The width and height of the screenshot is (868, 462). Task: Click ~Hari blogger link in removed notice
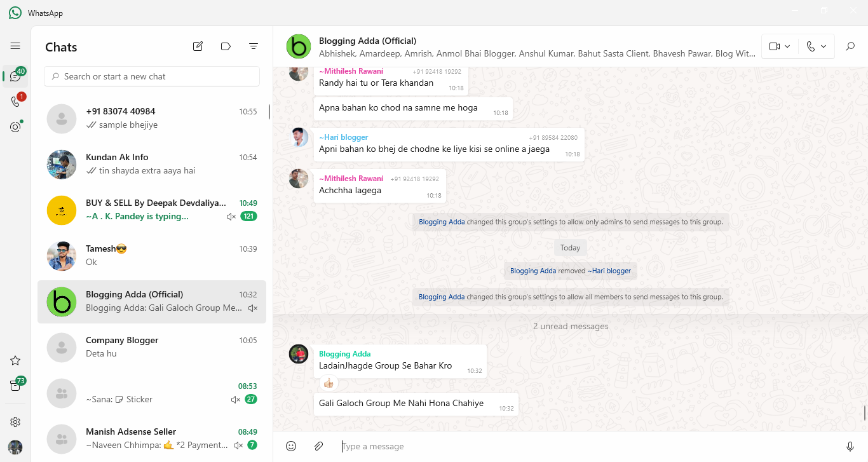[x=609, y=271]
